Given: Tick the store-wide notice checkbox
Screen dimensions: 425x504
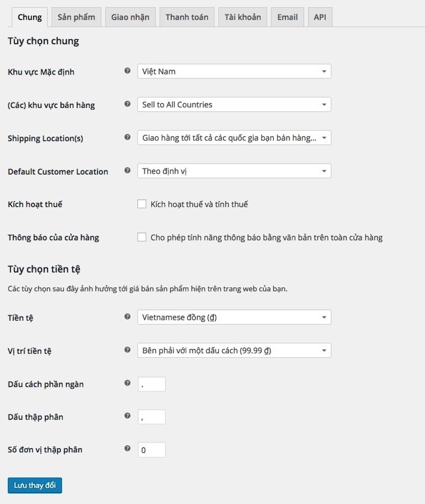Looking at the screenshot, I should 142,237.
